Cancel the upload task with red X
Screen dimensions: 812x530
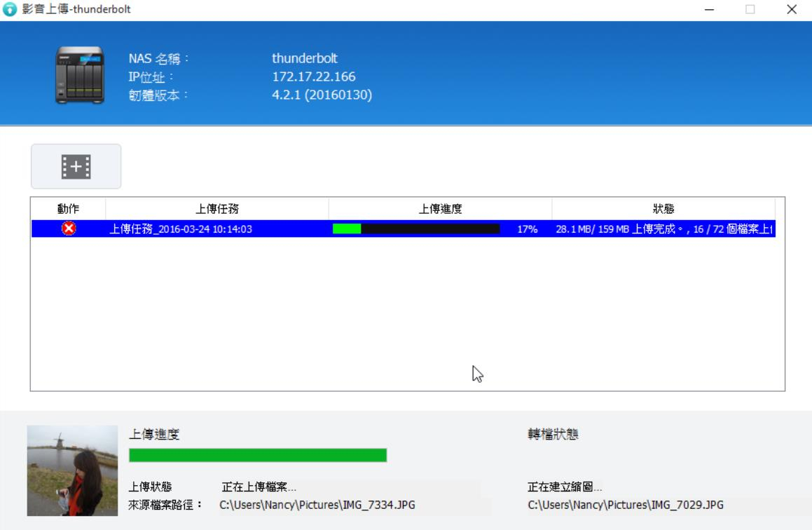(x=69, y=229)
